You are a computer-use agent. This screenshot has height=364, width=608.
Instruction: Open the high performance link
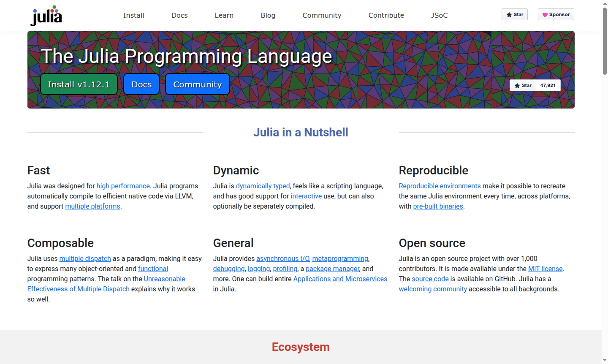click(x=123, y=186)
